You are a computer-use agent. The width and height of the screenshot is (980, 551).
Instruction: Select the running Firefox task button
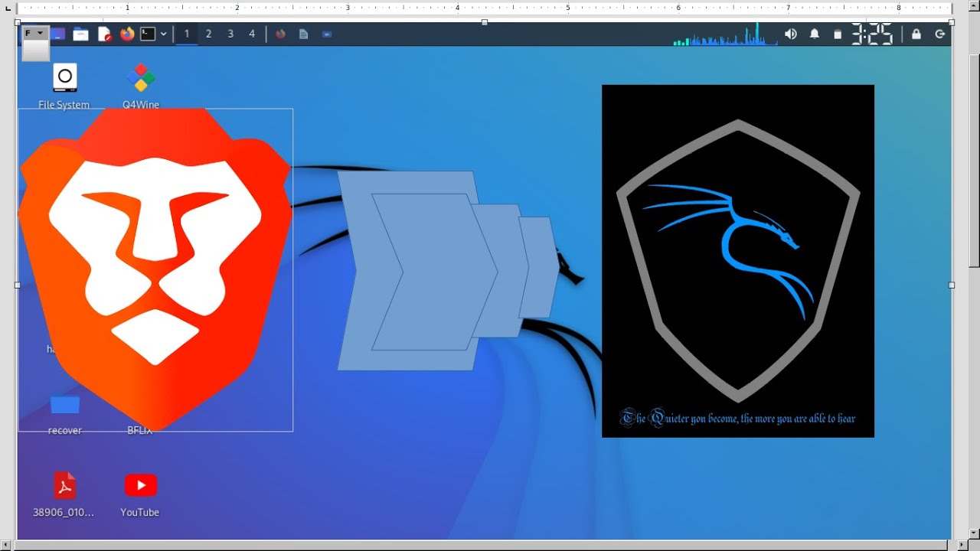281,34
